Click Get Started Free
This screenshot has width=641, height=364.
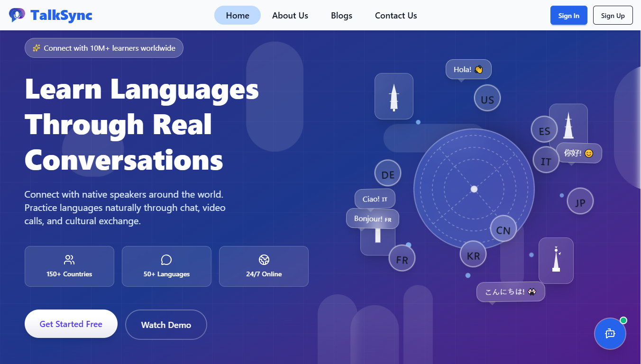(x=71, y=324)
